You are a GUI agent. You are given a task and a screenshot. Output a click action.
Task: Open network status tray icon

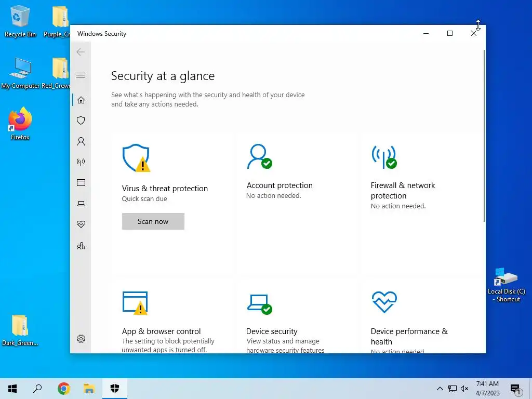pyautogui.click(x=453, y=389)
